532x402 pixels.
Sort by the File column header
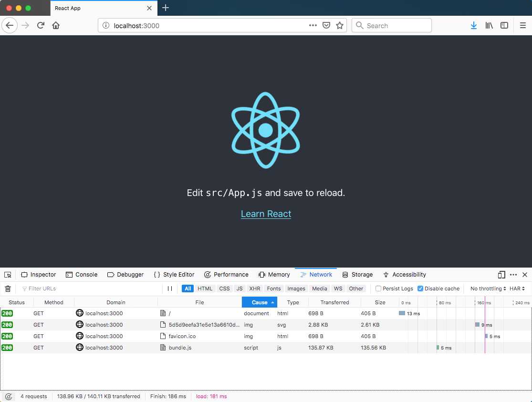point(199,302)
